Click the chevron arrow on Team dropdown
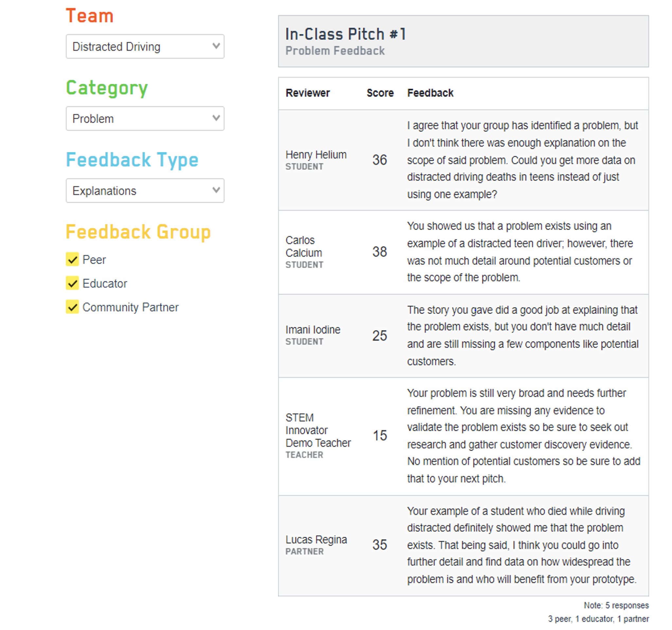Screen dimensions: 672x630 coord(216,45)
